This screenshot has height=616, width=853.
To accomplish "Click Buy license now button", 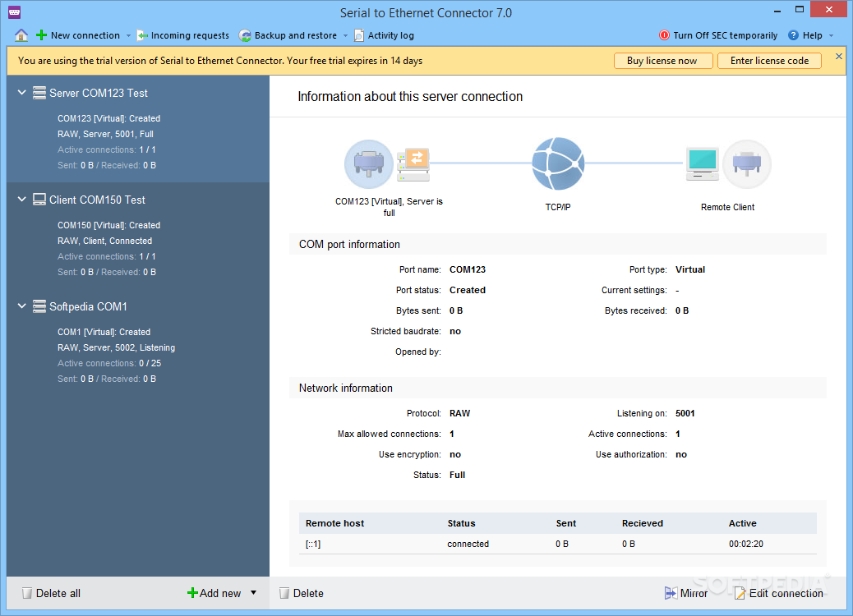I will [x=663, y=61].
